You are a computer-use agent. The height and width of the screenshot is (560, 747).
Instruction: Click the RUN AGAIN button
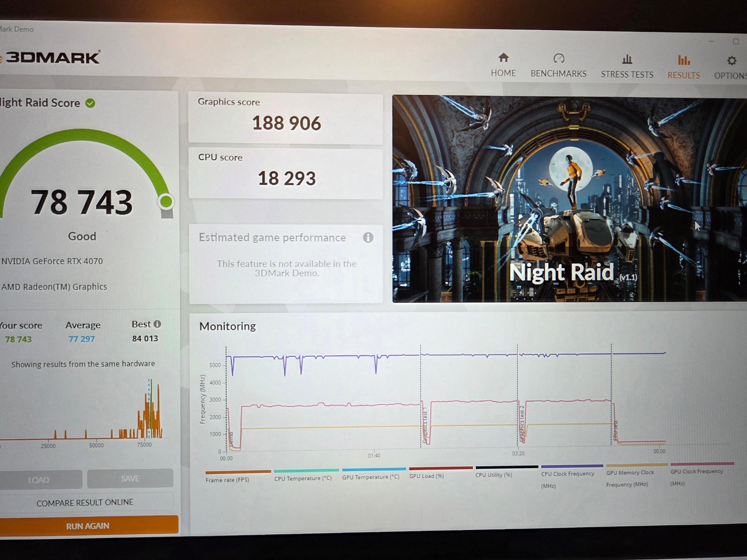click(x=88, y=525)
